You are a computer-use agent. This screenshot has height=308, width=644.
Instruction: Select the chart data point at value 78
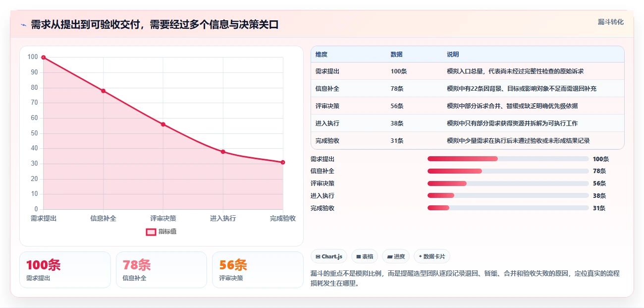point(103,91)
